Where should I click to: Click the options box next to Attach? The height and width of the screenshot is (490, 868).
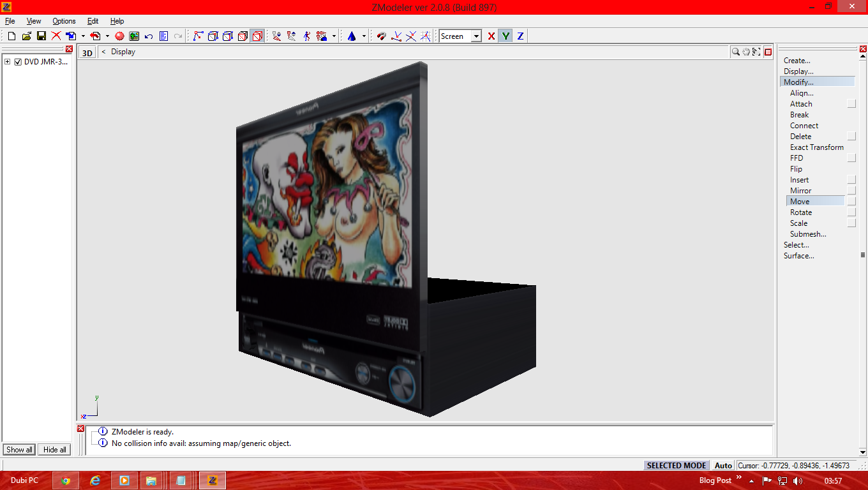pos(851,104)
